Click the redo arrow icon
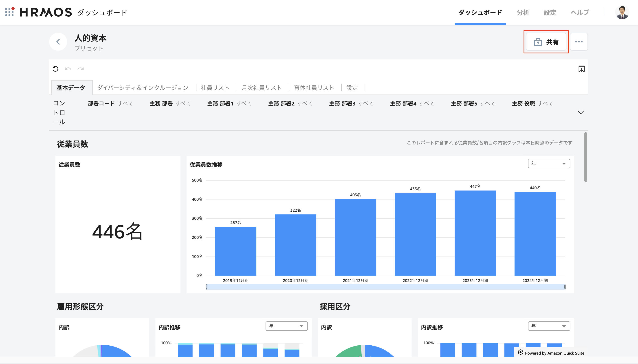Screen dimensions: 638x364 pos(81,69)
